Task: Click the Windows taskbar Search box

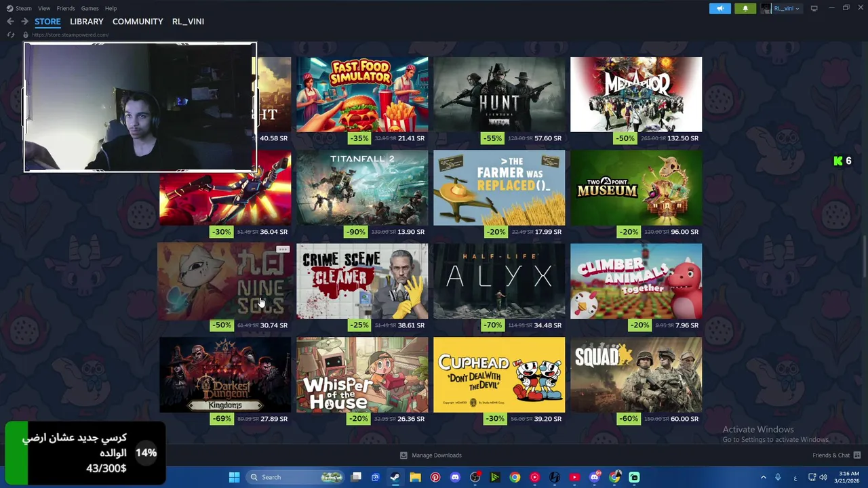Action: click(294, 477)
